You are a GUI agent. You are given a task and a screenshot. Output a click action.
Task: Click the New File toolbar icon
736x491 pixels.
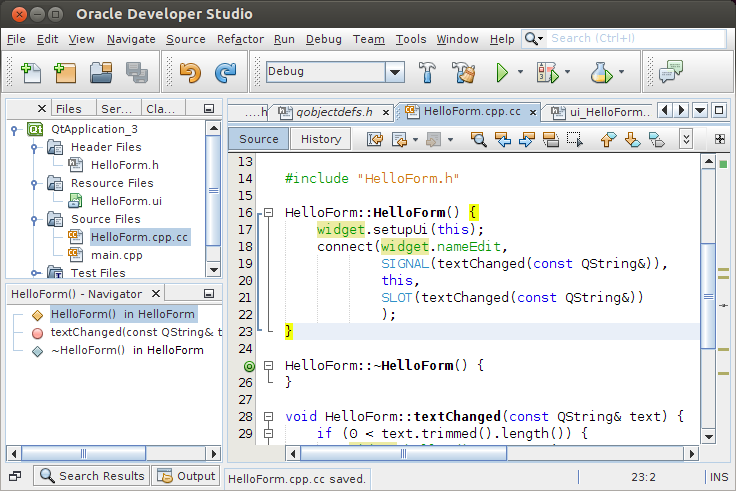(30, 72)
